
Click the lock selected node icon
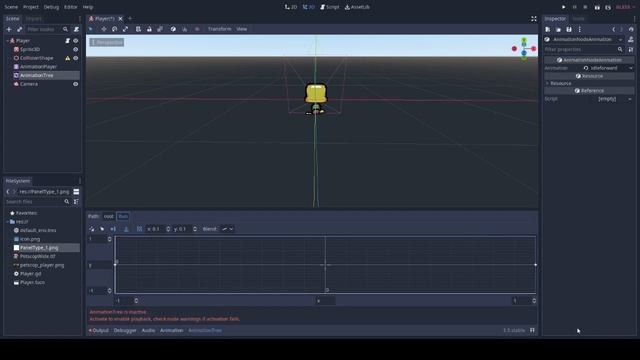[x=149, y=29]
